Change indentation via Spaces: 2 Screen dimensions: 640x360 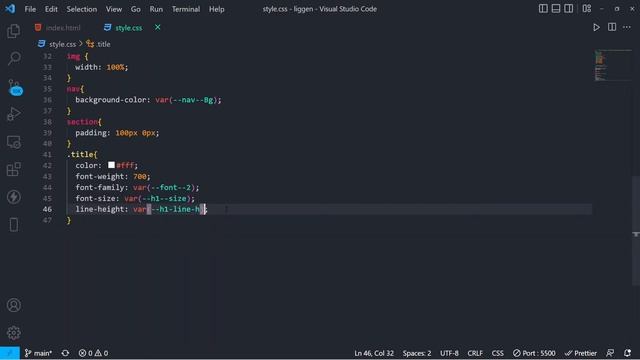coord(417,353)
